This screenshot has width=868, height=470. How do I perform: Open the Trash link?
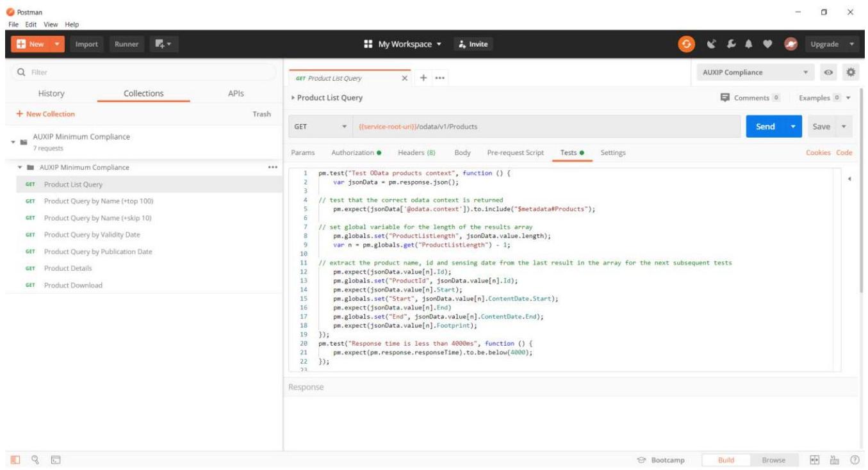coord(261,114)
